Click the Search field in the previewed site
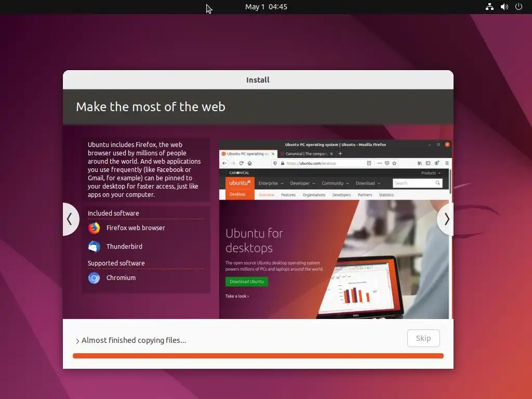The width and height of the screenshot is (532, 399). tap(417, 183)
